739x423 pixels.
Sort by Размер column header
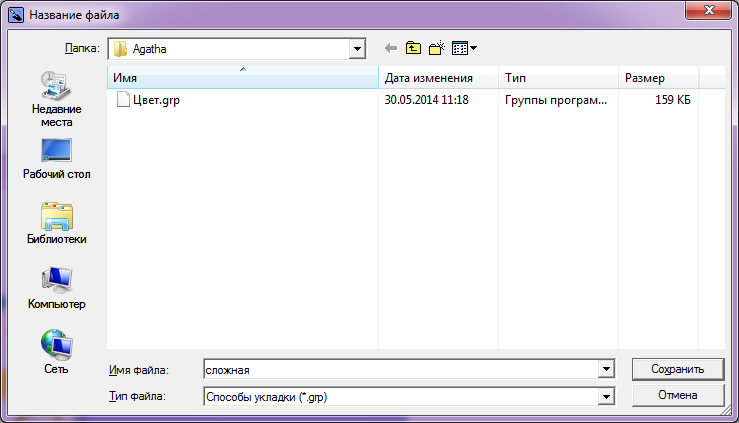658,78
